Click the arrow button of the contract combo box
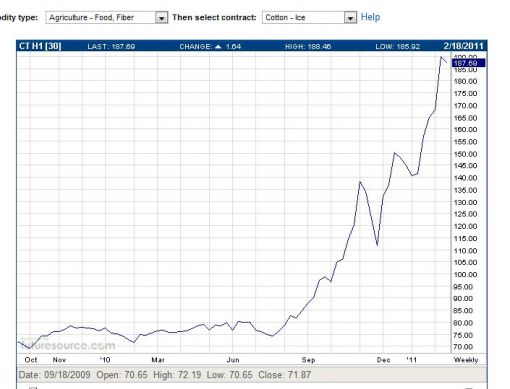This screenshot has height=389, width=510. click(x=350, y=18)
